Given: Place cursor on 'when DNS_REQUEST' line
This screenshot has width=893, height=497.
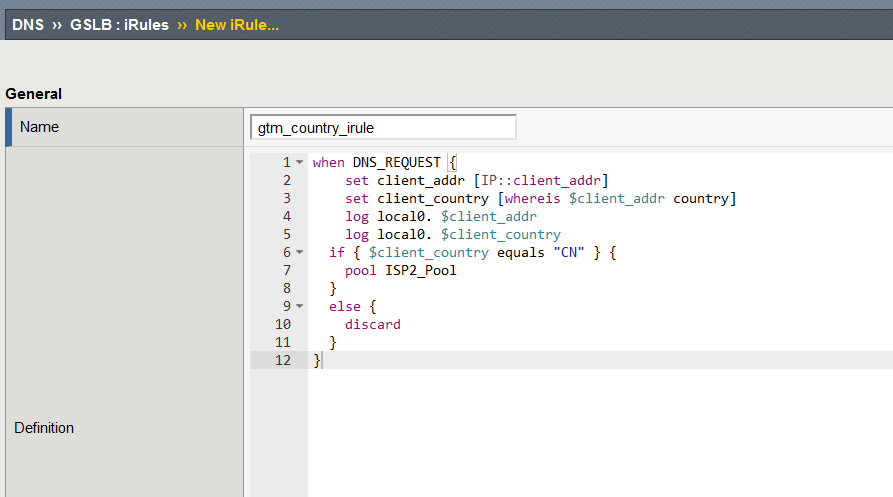Looking at the screenshot, I should click(x=385, y=163).
